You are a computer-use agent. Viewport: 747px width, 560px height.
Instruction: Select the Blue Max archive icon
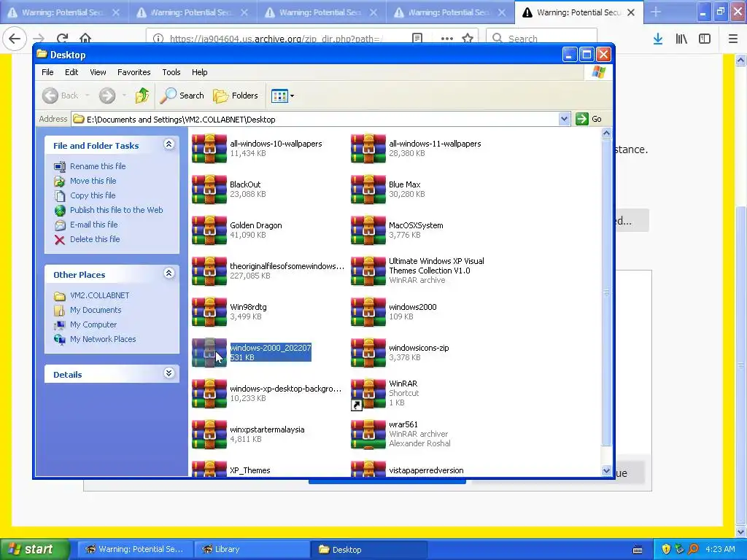tap(368, 189)
